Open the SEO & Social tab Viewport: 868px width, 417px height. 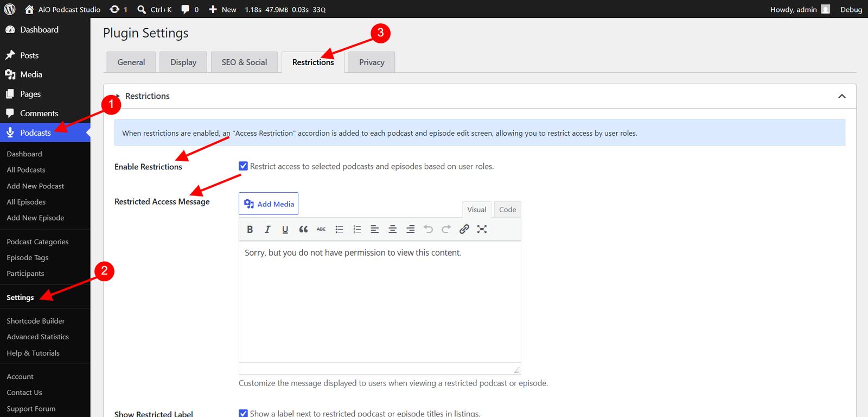[244, 62]
